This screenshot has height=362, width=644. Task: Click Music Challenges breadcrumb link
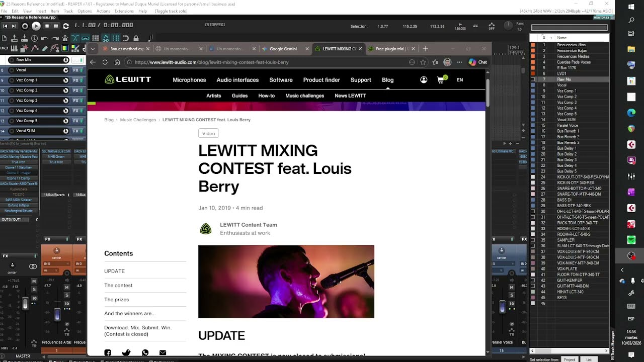(138, 120)
